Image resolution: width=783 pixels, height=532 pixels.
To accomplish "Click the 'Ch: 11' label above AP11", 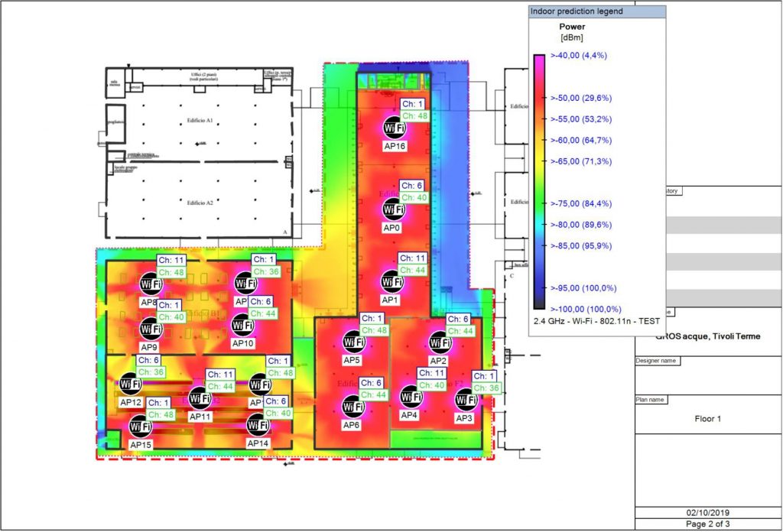I will (x=220, y=375).
